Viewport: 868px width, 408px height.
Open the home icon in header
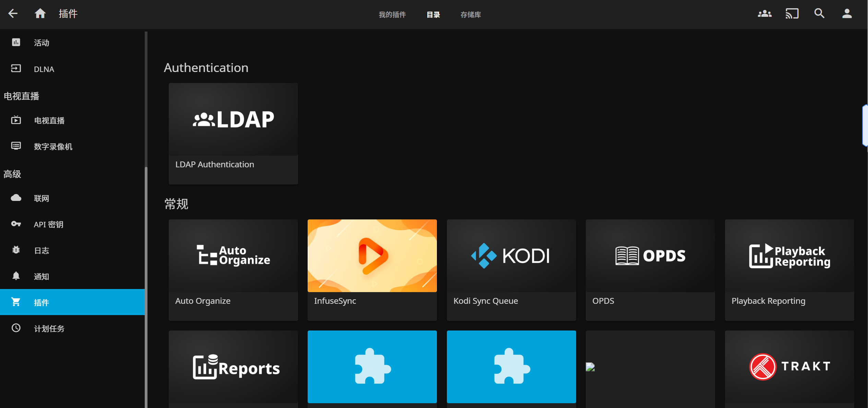tap(40, 14)
